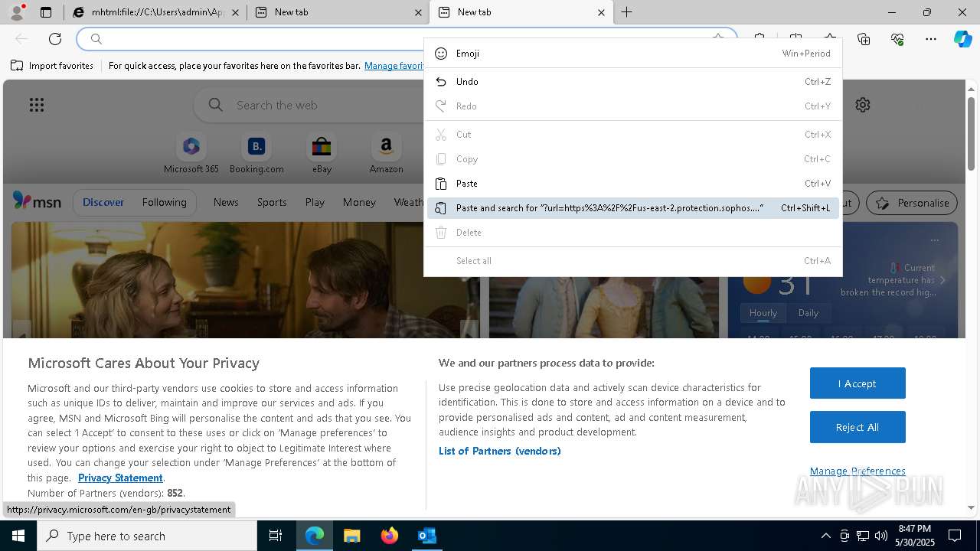Image resolution: width=980 pixels, height=551 pixels.
Task: Open Task View on taskbar
Action: point(276,536)
